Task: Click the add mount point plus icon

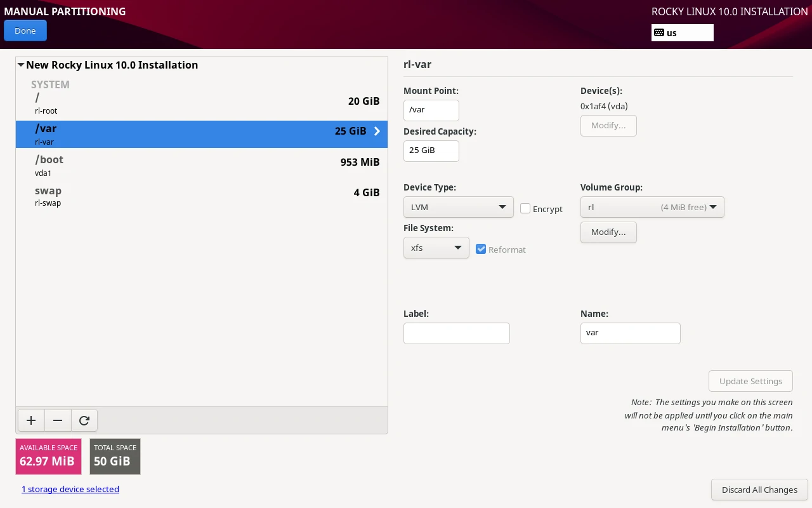Action: [x=31, y=420]
